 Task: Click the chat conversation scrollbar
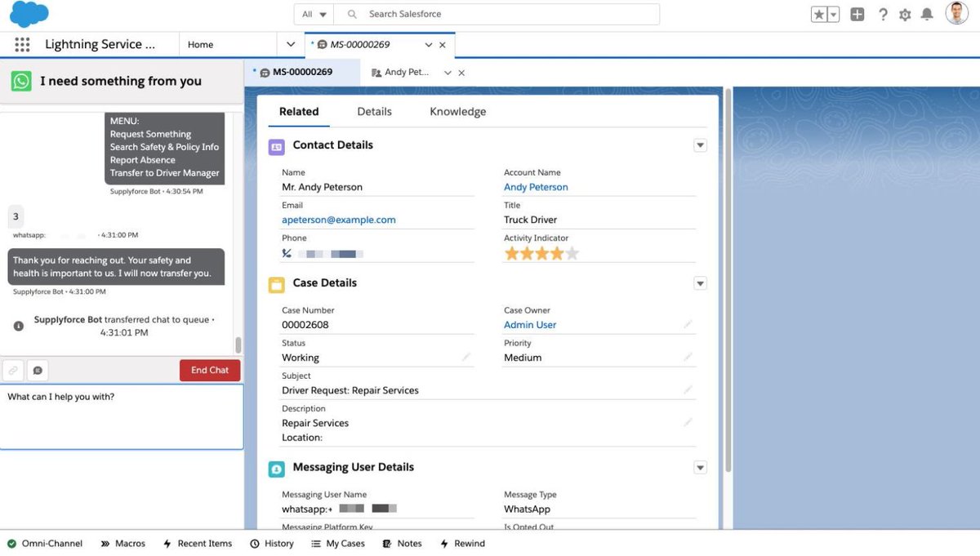coord(238,345)
